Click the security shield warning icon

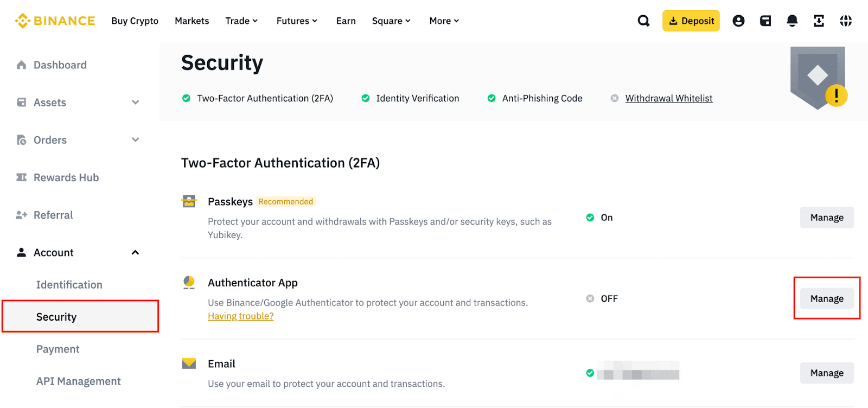(x=819, y=77)
